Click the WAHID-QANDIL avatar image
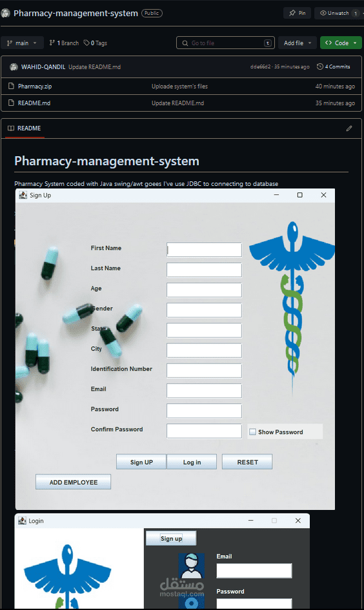 coord(14,67)
